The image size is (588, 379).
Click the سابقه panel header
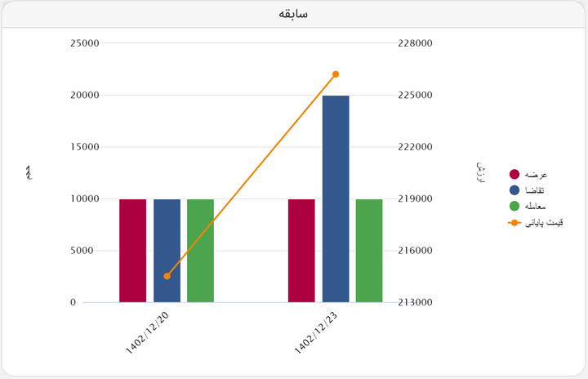pos(293,14)
